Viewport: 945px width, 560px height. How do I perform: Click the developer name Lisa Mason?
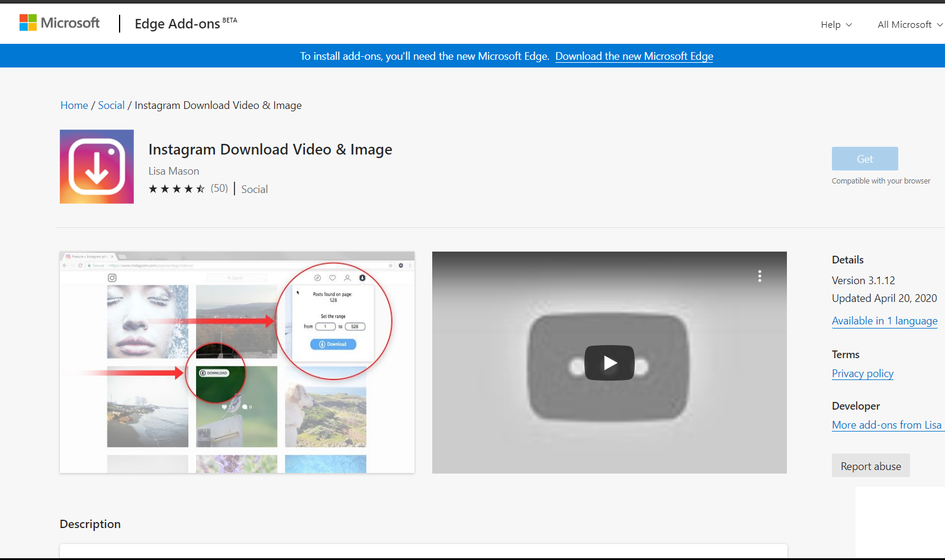pyautogui.click(x=173, y=171)
